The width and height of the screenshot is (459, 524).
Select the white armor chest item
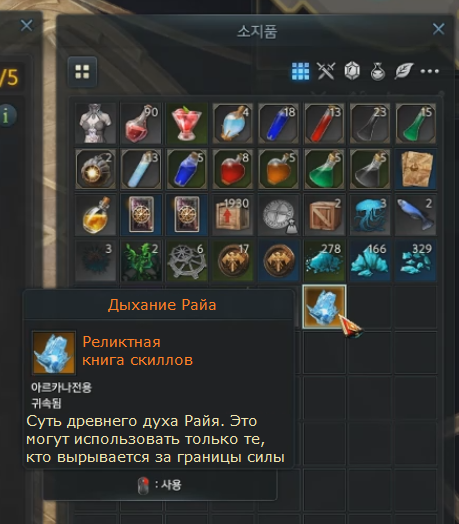[96, 123]
